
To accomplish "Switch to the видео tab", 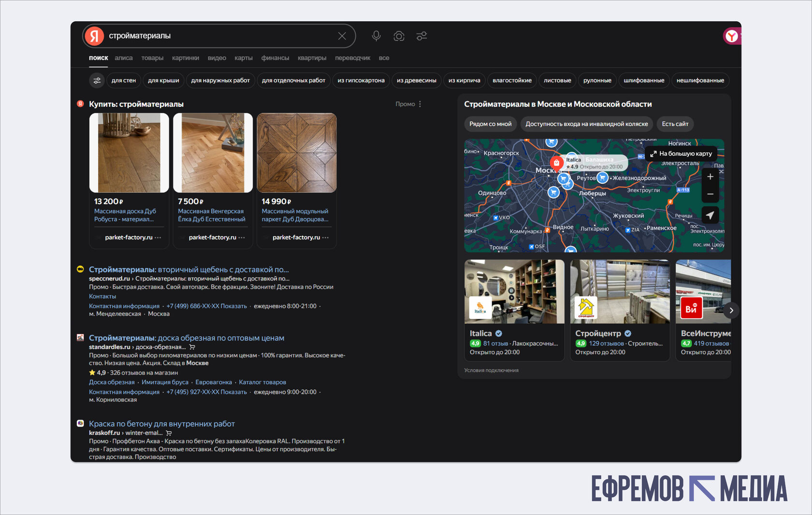I will click(217, 58).
